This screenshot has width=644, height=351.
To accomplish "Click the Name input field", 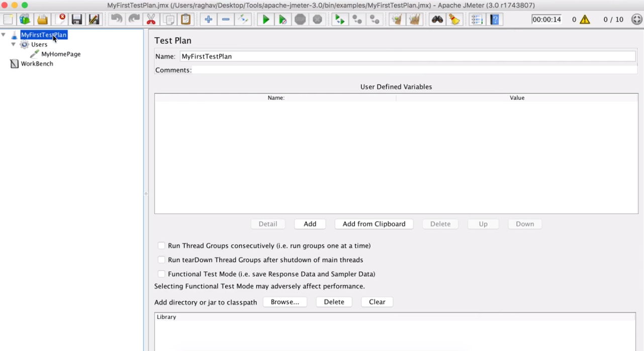I will (408, 56).
